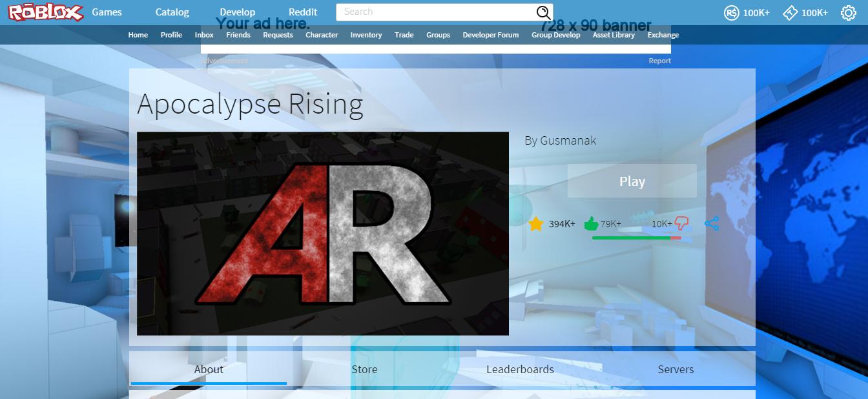868x399 pixels.
Task: Open the Robux balance icon
Action: point(730,12)
